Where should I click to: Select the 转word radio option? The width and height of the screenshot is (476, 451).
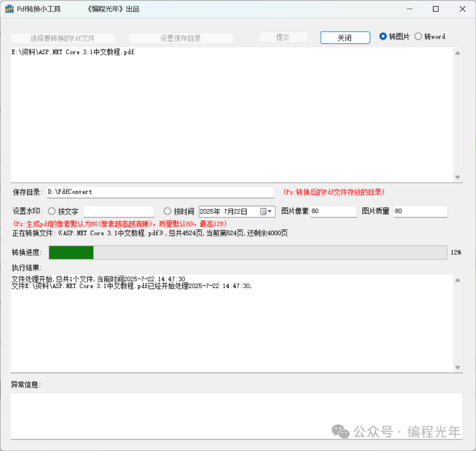click(418, 37)
